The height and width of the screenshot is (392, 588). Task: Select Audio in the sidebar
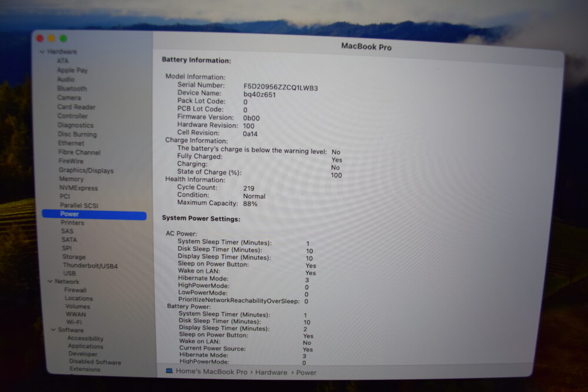pos(66,79)
